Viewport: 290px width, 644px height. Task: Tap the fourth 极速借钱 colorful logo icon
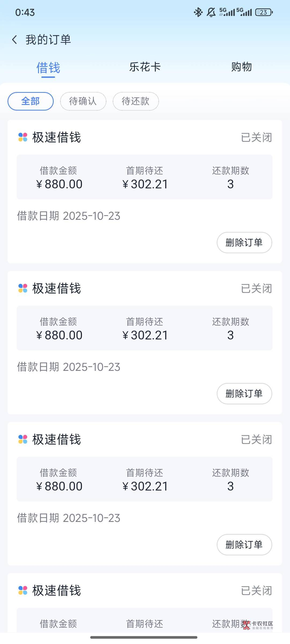point(23,590)
